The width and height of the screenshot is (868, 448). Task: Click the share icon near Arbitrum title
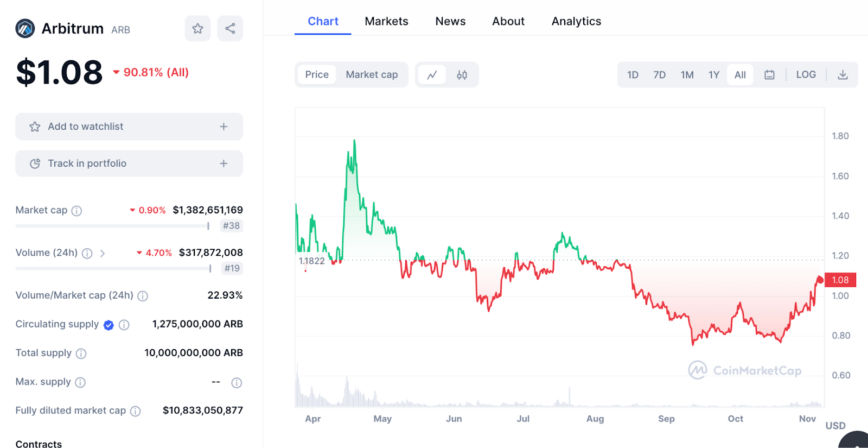coord(230,29)
